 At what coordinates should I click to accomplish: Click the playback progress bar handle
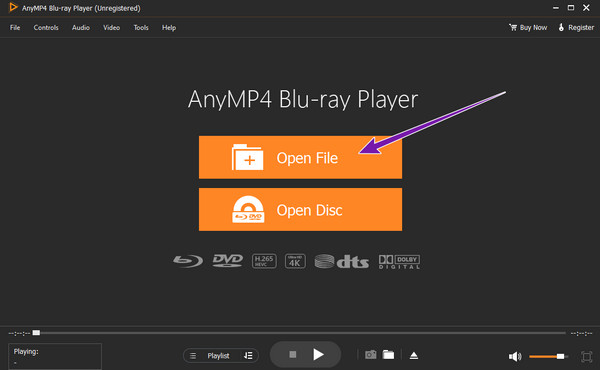[x=36, y=333]
